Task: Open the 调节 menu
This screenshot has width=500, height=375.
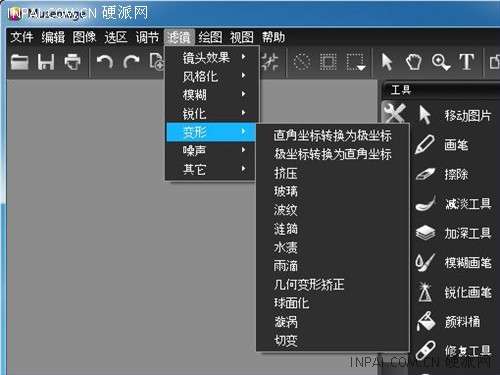Action: pos(147,37)
